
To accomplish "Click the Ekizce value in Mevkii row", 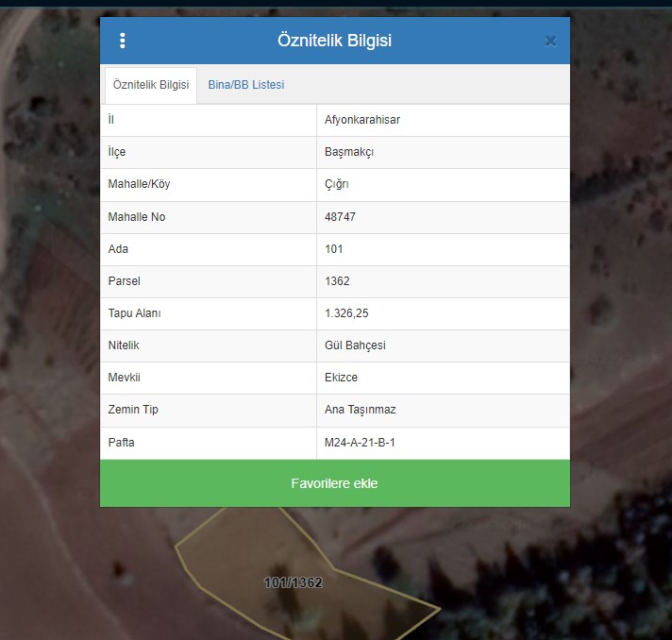I will click(341, 378).
